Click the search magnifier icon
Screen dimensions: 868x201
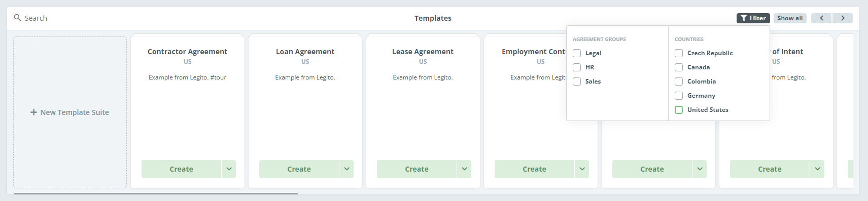coord(17,18)
